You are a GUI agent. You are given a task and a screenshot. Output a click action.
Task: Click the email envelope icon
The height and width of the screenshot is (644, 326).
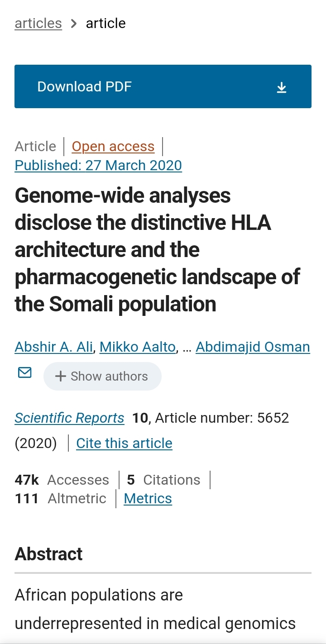24,373
